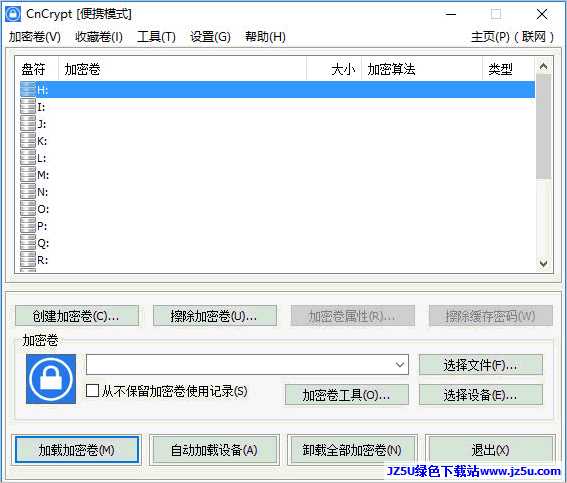Image resolution: width=567 pixels, height=483 pixels.
Task: Click 选择设备(E)... button
Action: coord(481,395)
